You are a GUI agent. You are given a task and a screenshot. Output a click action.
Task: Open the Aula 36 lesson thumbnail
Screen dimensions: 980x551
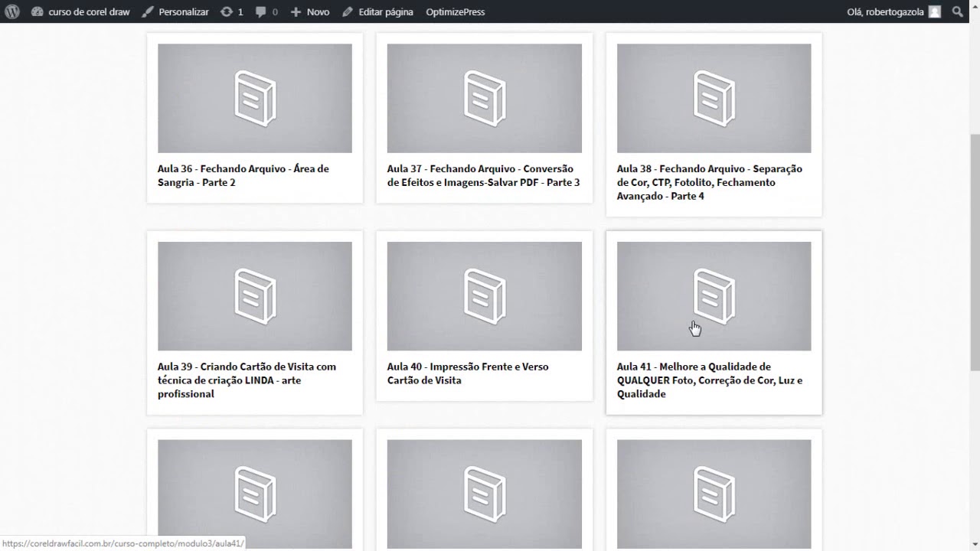pyautogui.click(x=255, y=98)
